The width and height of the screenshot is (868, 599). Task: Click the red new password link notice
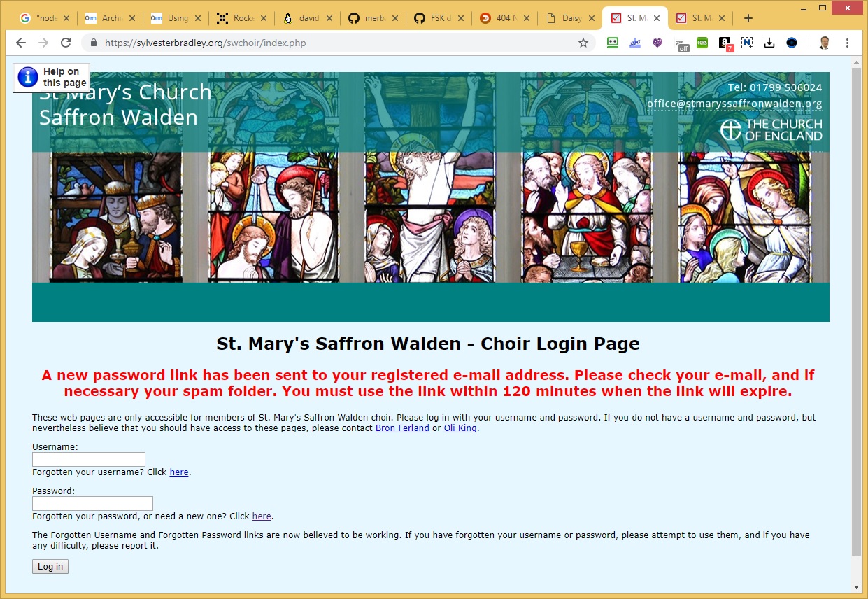(428, 383)
